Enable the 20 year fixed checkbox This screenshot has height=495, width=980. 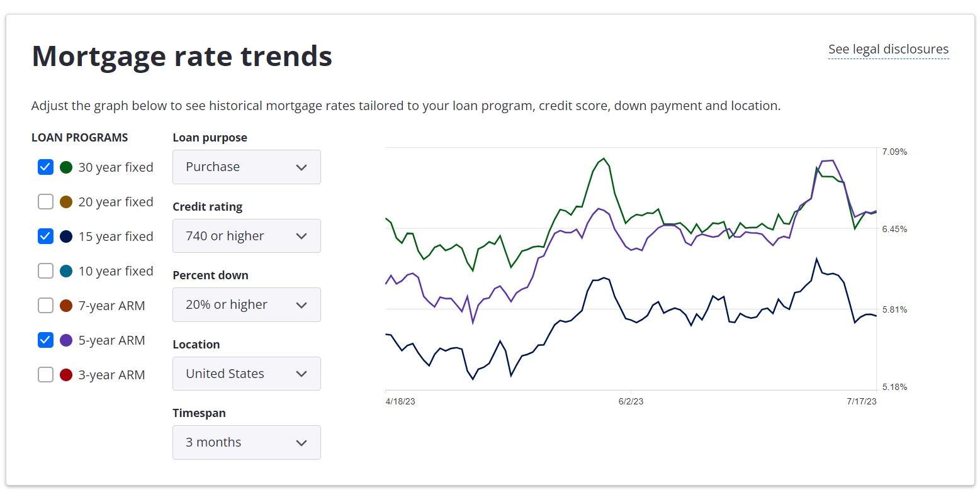pyautogui.click(x=45, y=202)
